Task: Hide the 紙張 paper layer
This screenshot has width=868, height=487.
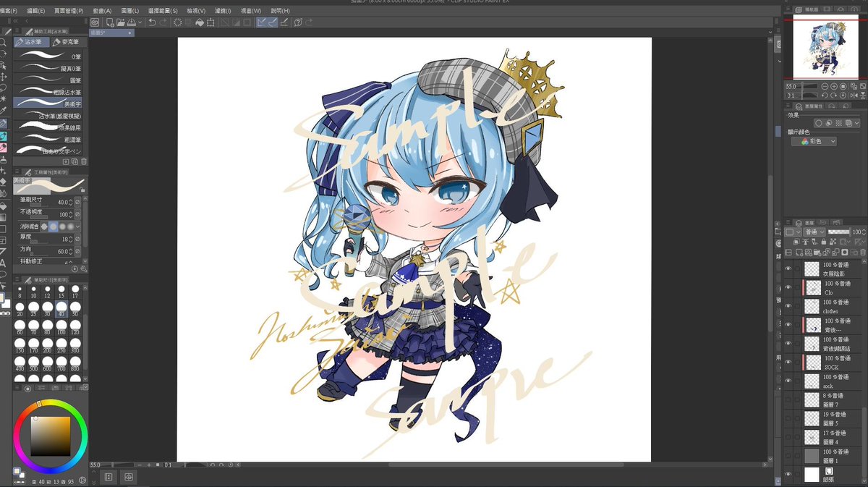Action: [x=788, y=475]
